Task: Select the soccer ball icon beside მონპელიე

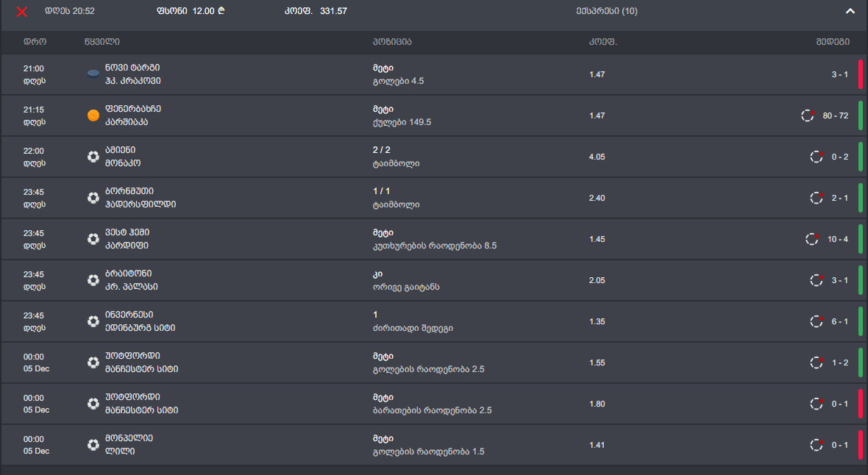Action: pyautogui.click(x=93, y=445)
